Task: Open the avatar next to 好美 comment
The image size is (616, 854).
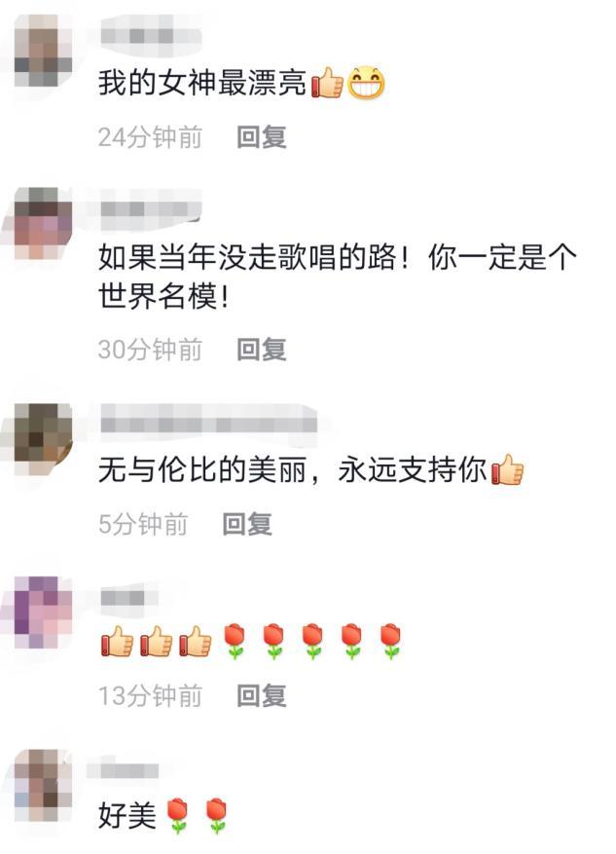Action: pos(44,786)
